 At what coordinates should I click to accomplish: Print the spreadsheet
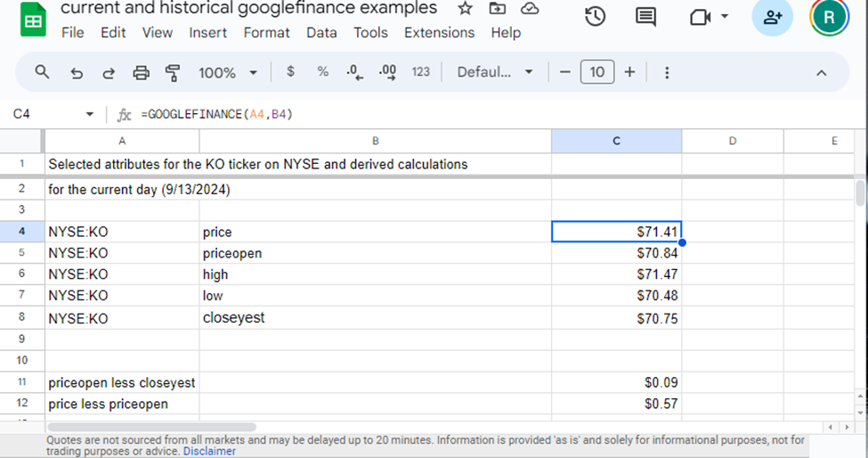pos(141,72)
